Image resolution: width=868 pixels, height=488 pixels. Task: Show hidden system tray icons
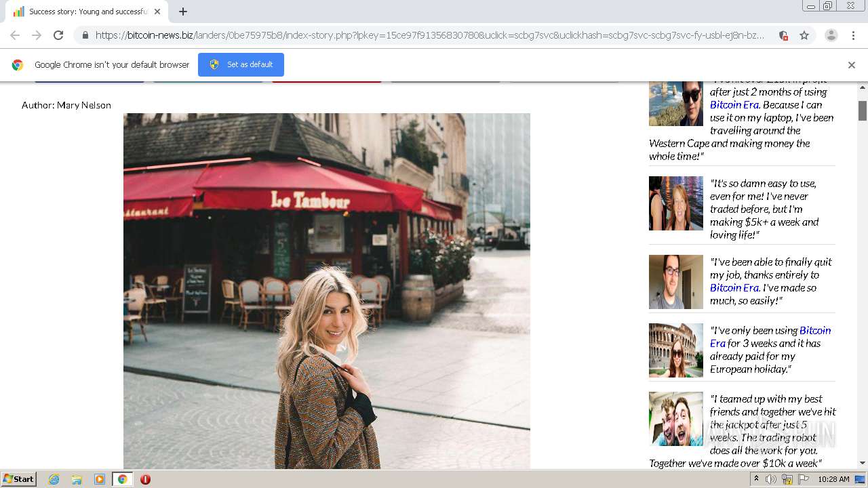point(756,479)
